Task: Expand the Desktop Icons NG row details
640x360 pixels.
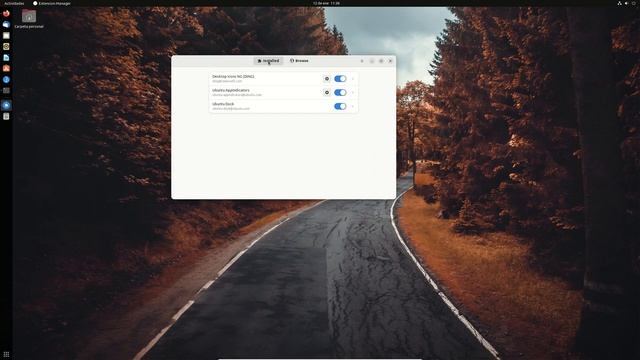Action: click(353, 79)
